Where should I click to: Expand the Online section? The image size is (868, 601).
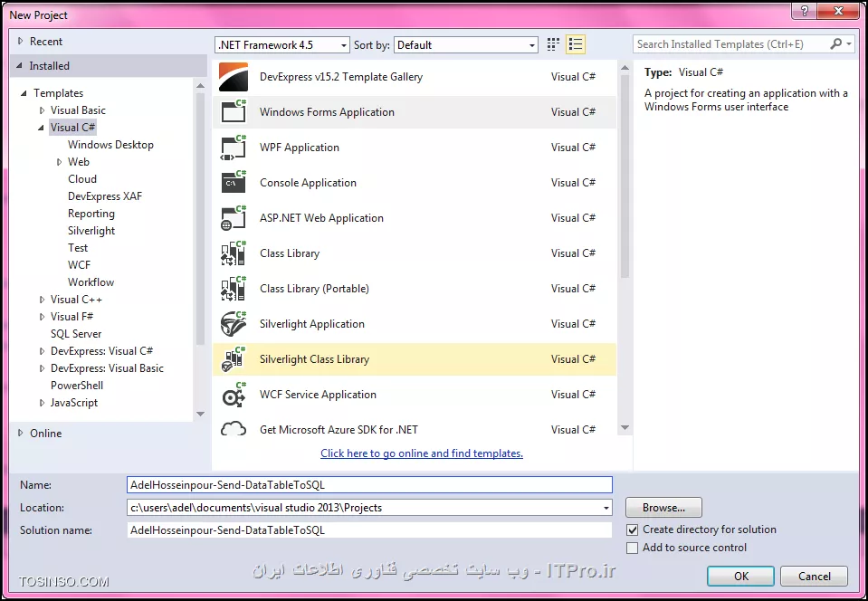click(x=21, y=433)
